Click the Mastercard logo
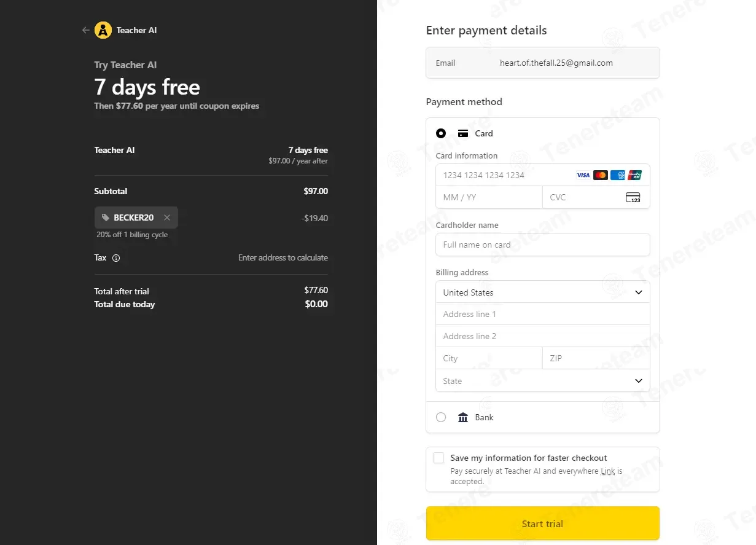The height and width of the screenshot is (545, 756). [x=601, y=175]
